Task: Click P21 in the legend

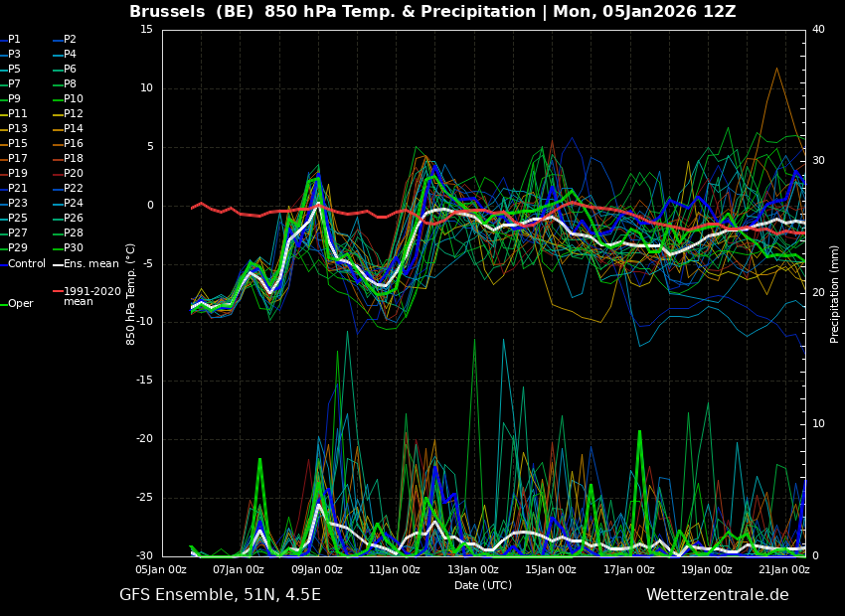Action: click(x=14, y=189)
